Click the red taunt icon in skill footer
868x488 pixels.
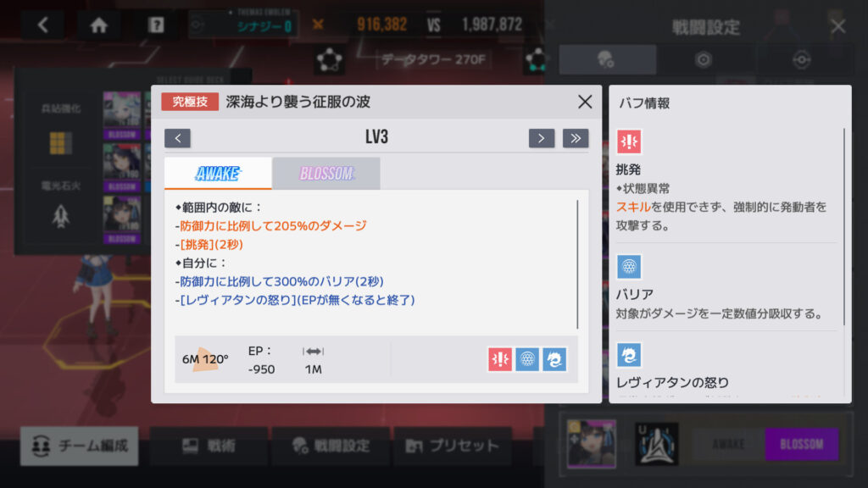[x=500, y=359]
